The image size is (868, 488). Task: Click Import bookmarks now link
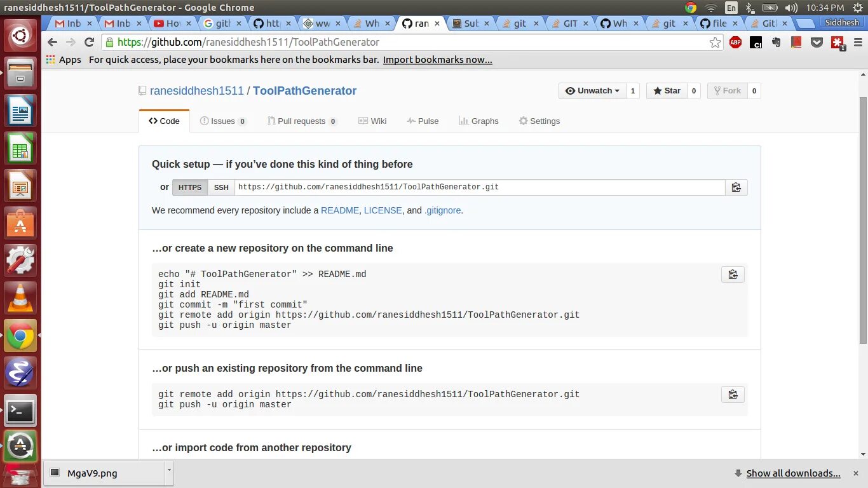(x=438, y=60)
